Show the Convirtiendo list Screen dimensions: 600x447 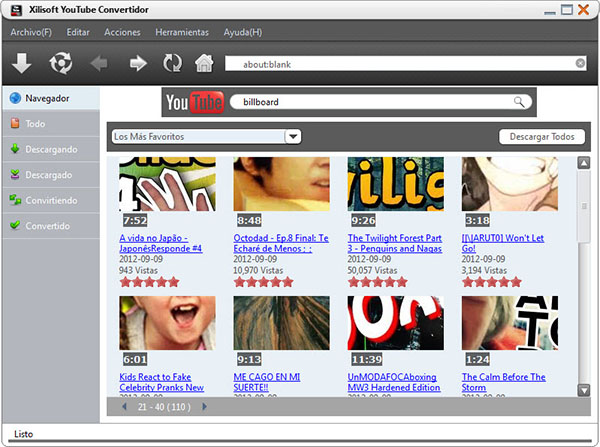[51, 200]
